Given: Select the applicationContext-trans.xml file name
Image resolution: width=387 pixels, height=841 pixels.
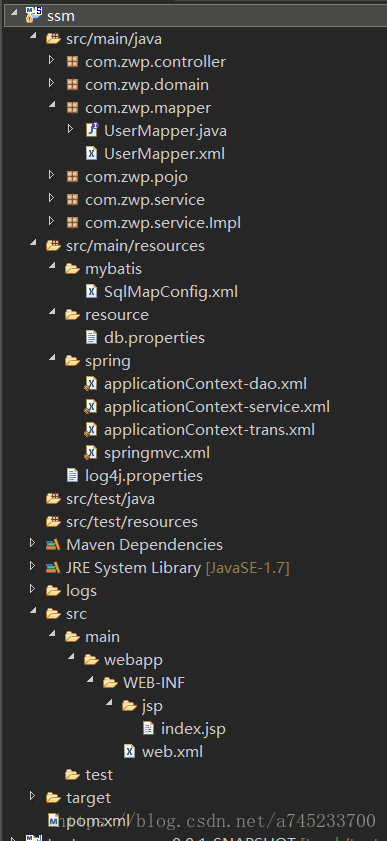Looking at the screenshot, I should [210, 430].
